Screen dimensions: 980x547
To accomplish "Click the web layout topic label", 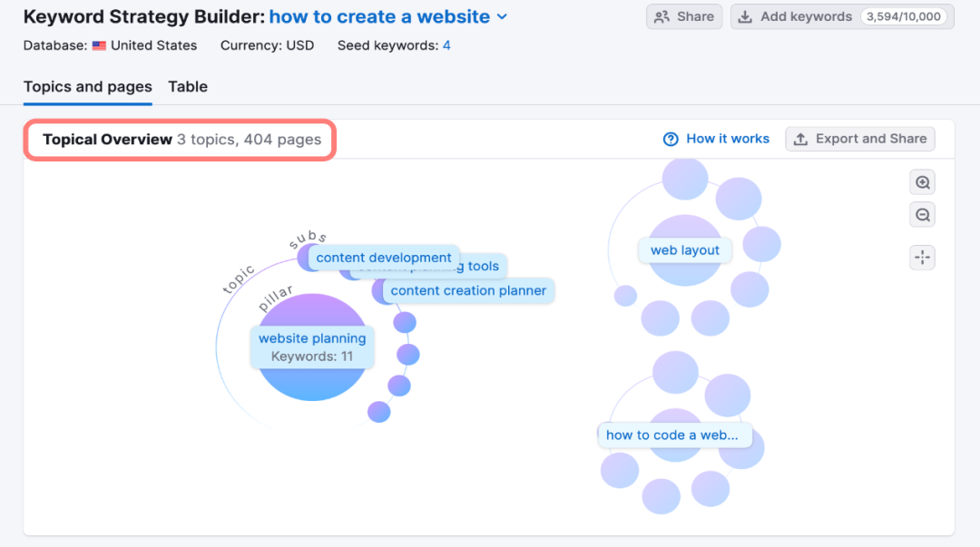I will [x=685, y=250].
